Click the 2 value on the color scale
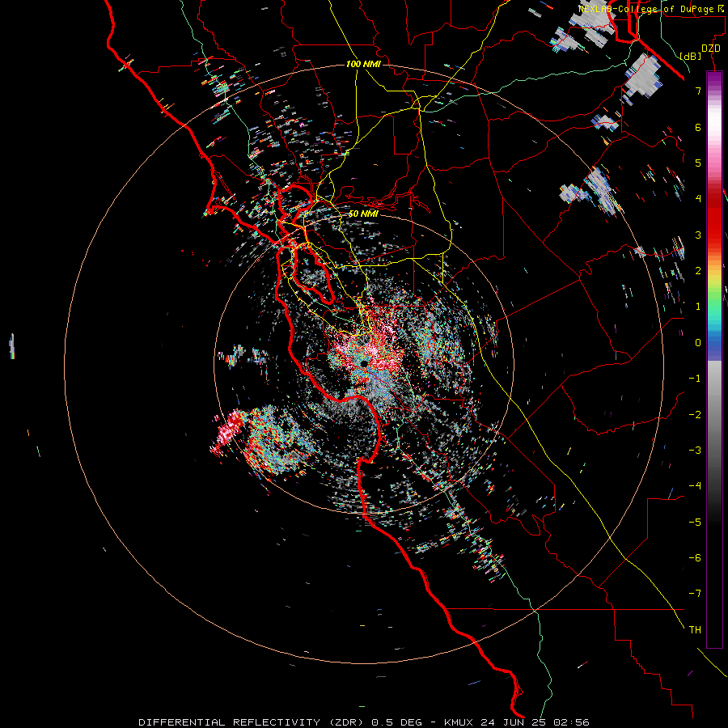The height and width of the screenshot is (728, 728). 698,271
